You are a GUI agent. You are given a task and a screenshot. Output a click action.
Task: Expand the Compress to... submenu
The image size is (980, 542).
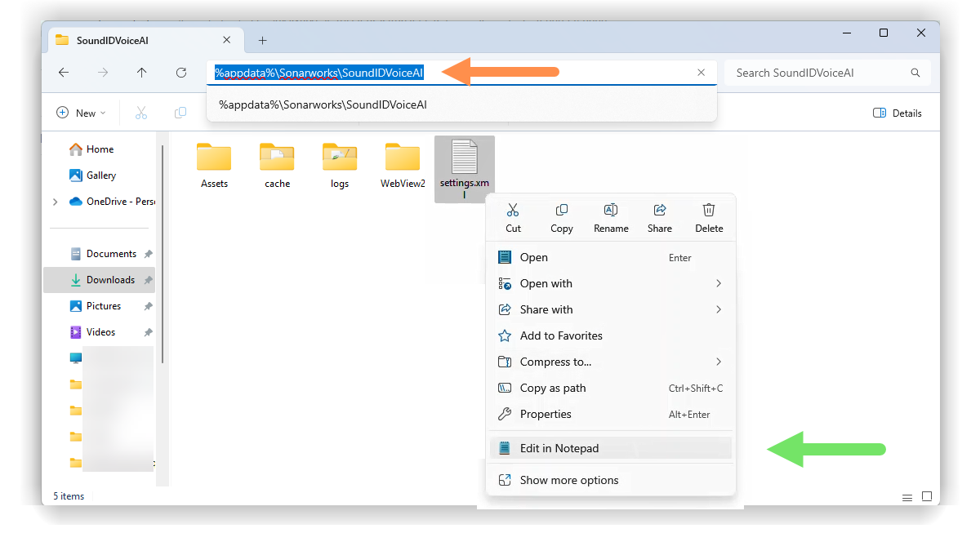point(610,362)
